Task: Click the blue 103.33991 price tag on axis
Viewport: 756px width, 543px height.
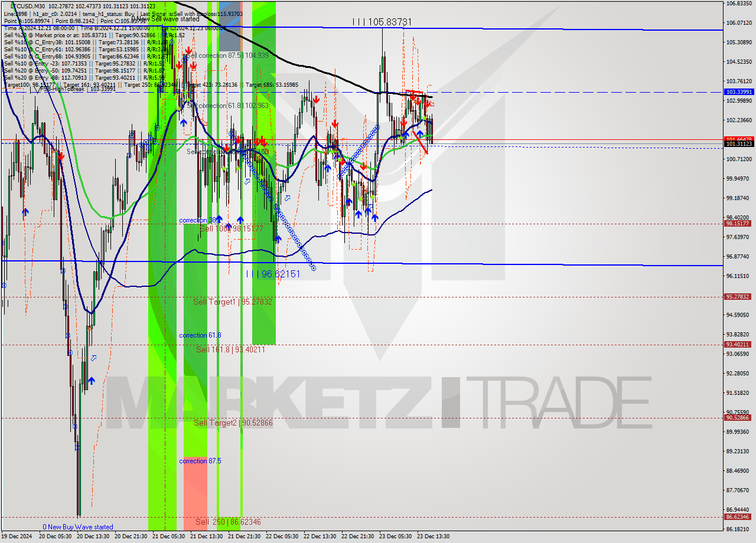Action: pyautogui.click(x=739, y=92)
